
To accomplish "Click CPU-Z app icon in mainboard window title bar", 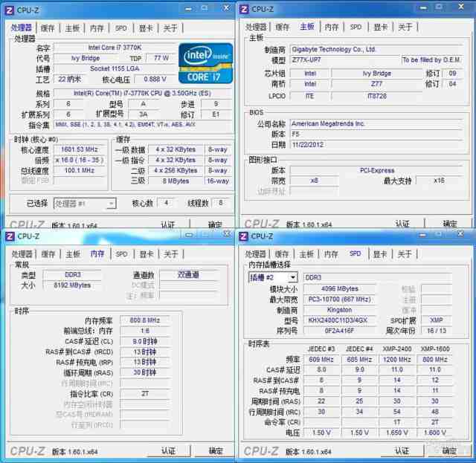I will (x=244, y=10).
